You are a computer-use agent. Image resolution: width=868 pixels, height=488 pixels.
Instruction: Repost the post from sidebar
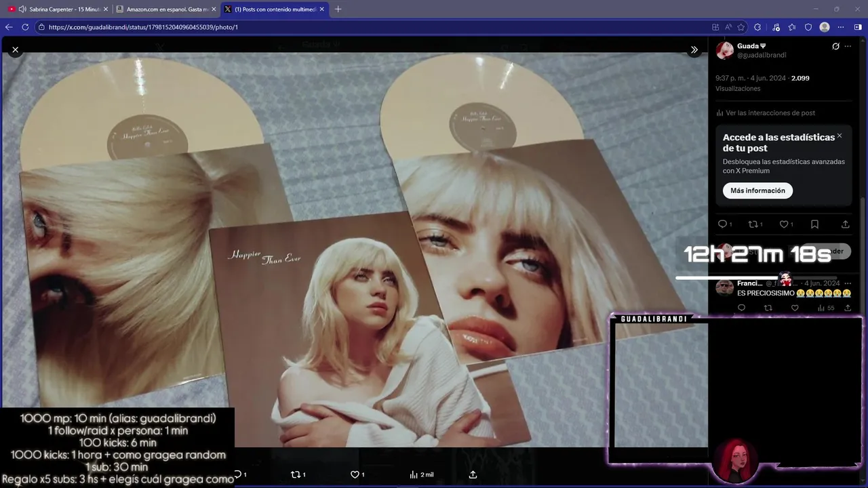coord(753,224)
